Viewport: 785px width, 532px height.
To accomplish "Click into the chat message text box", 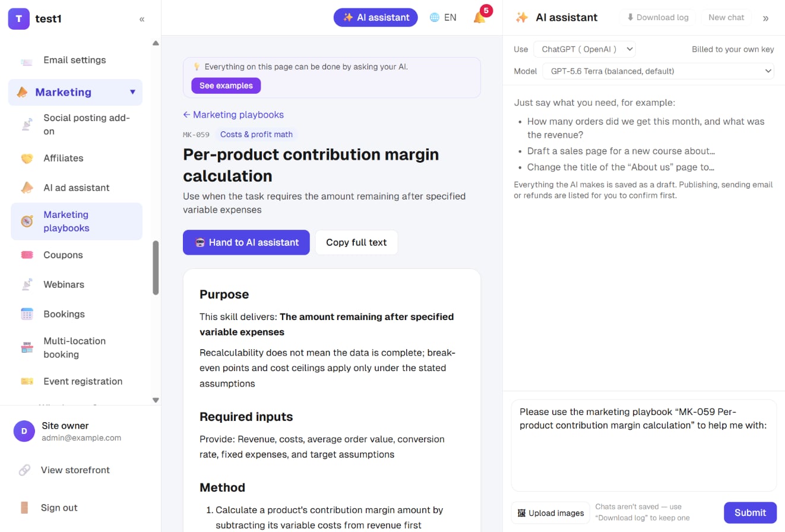I will coord(644,445).
